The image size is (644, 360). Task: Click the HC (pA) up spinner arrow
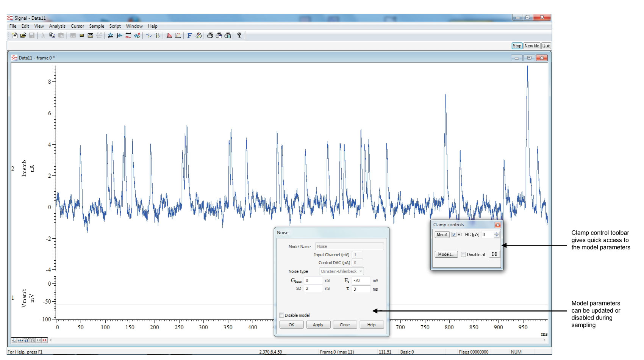(x=497, y=233)
